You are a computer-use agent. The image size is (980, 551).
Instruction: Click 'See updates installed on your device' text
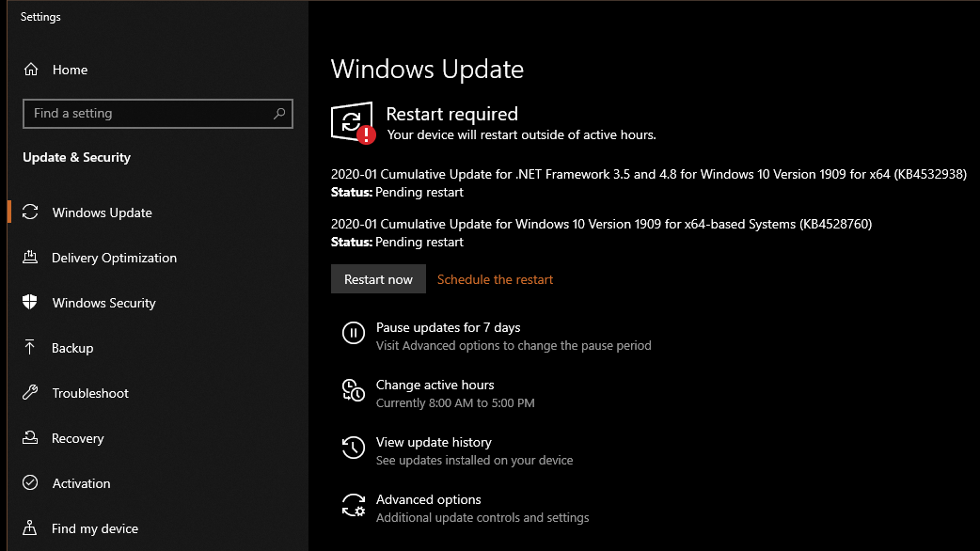point(474,461)
